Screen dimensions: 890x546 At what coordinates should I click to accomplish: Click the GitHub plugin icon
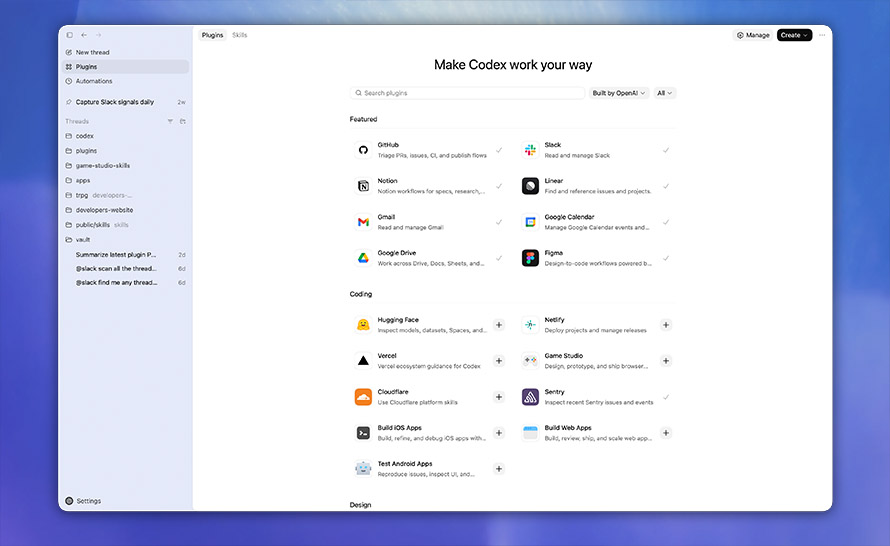[363, 150]
